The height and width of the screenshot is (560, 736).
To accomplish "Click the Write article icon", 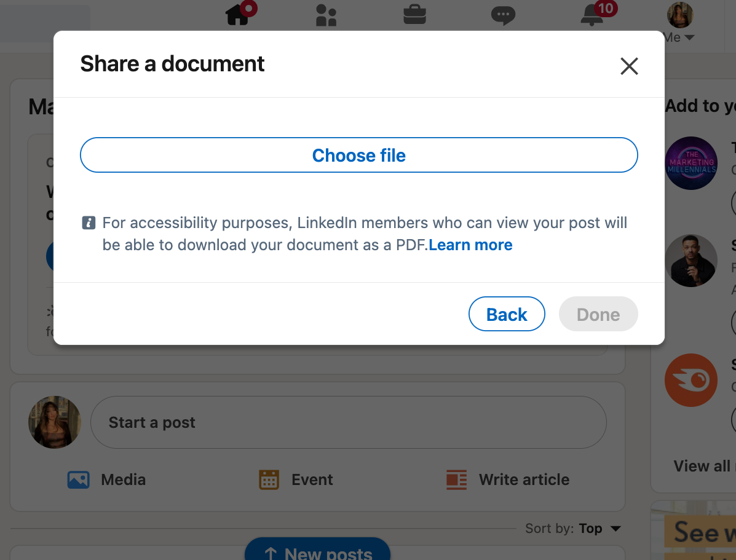I will [456, 479].
